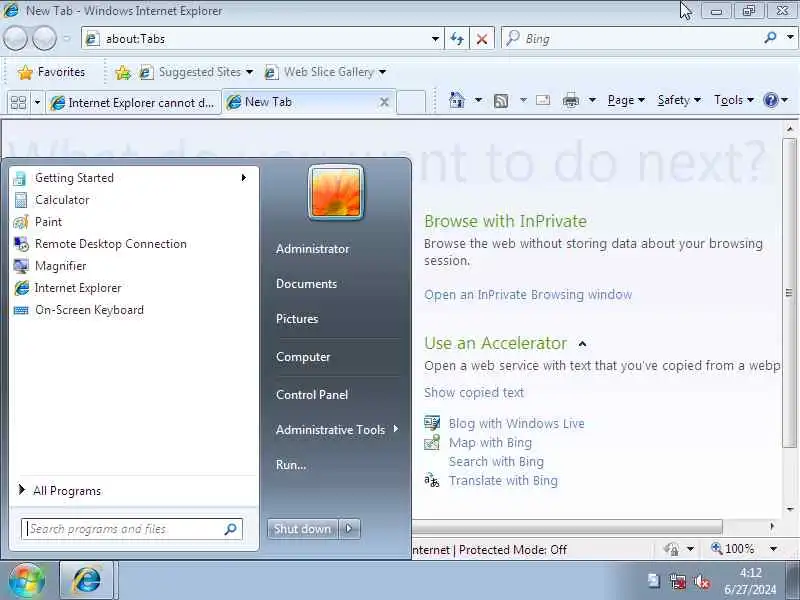Click the Action Center tray icon
Image resolution: width=800 pixels, height=600 pixels.
click(654, 581)
